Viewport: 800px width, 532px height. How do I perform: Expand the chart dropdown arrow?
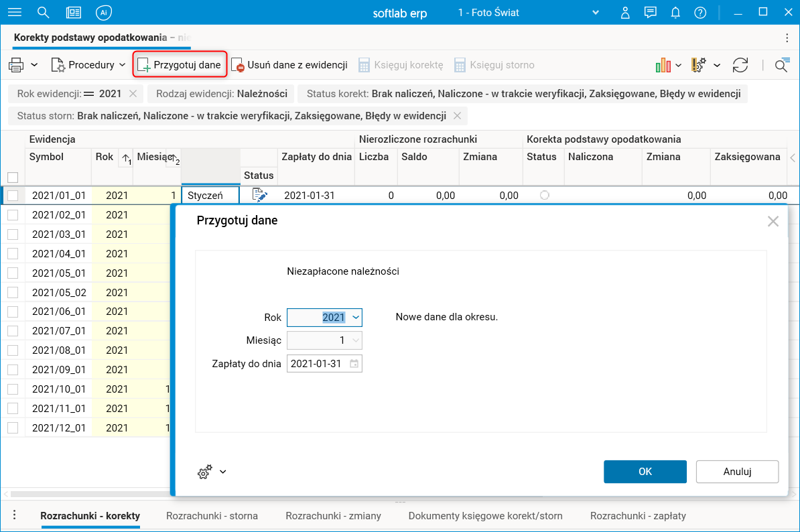[x=678, y=65]
